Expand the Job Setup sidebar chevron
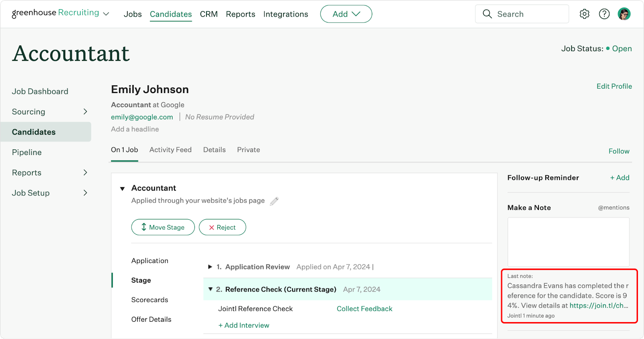 click(85, 193)
